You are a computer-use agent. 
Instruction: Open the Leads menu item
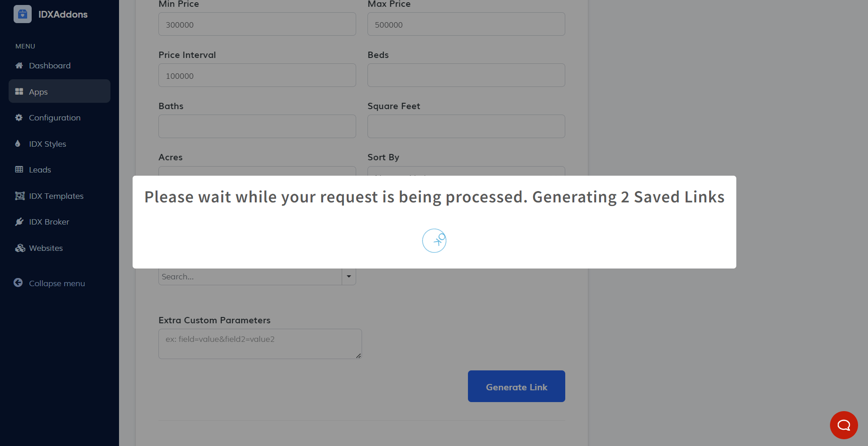click(x=40, y=170)
